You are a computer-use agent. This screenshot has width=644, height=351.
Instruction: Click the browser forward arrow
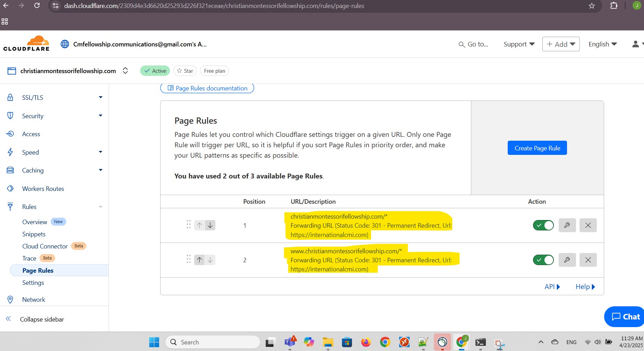(21, 6)
